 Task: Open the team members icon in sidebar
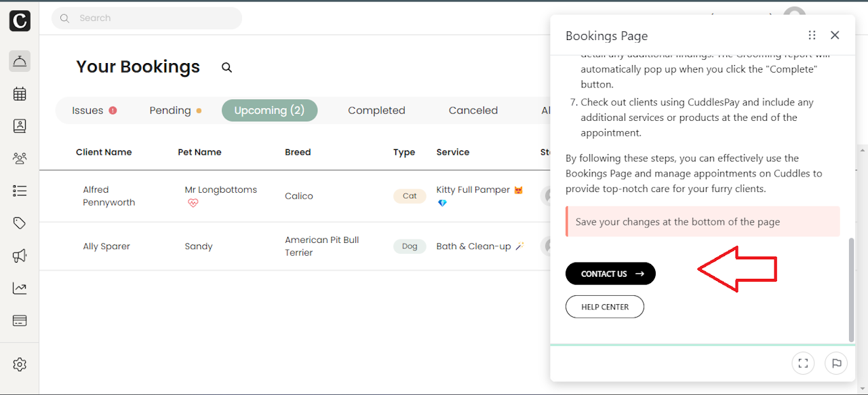20,159
